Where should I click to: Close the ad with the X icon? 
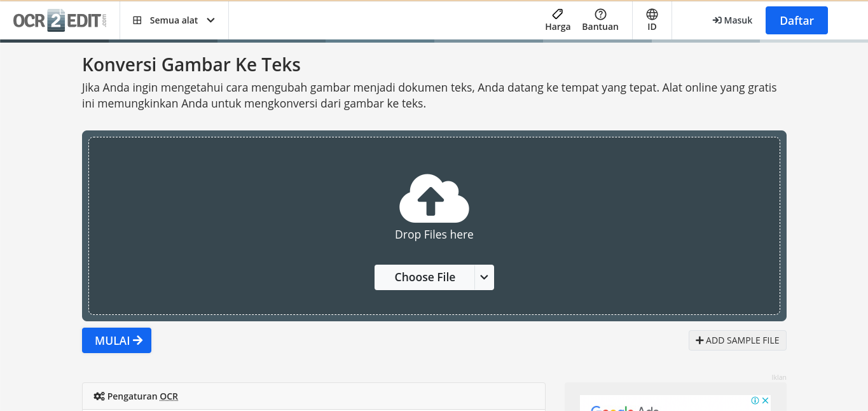[x=766, y=401]
